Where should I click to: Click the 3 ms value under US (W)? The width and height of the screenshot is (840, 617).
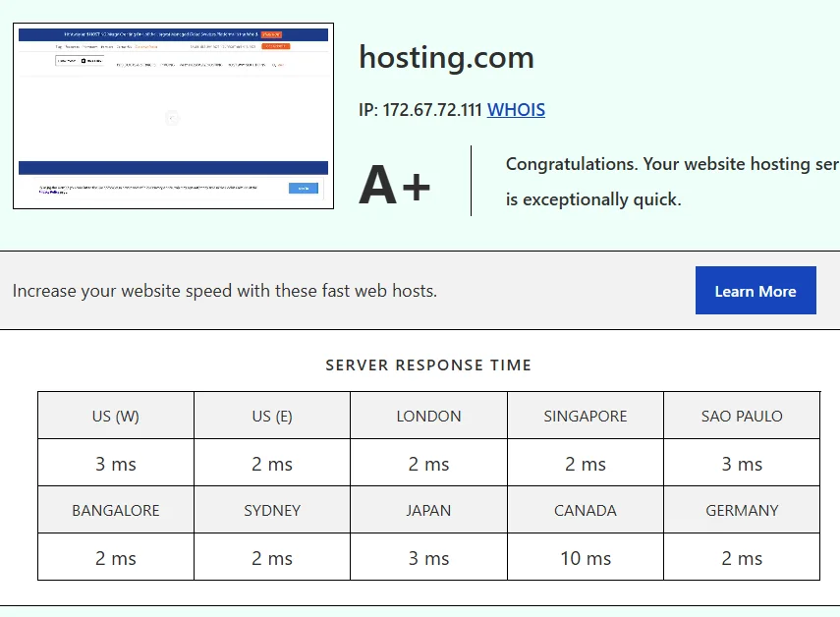(116, 464)
